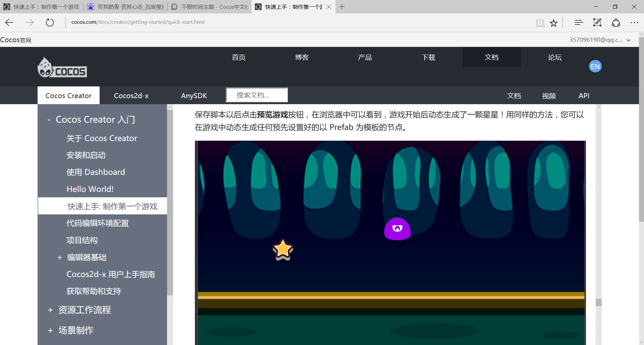Open the 产品 nav item
644x345 pixels.
[365, 57]
